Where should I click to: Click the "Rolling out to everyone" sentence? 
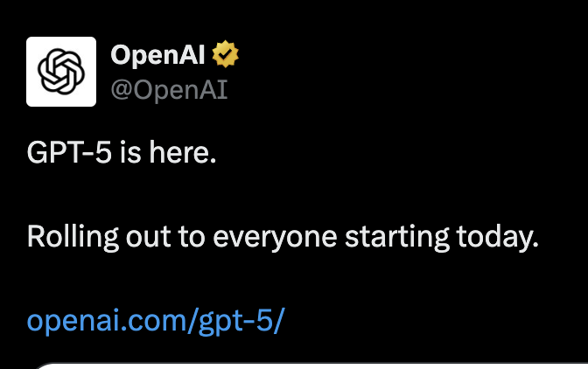point(283,237)
